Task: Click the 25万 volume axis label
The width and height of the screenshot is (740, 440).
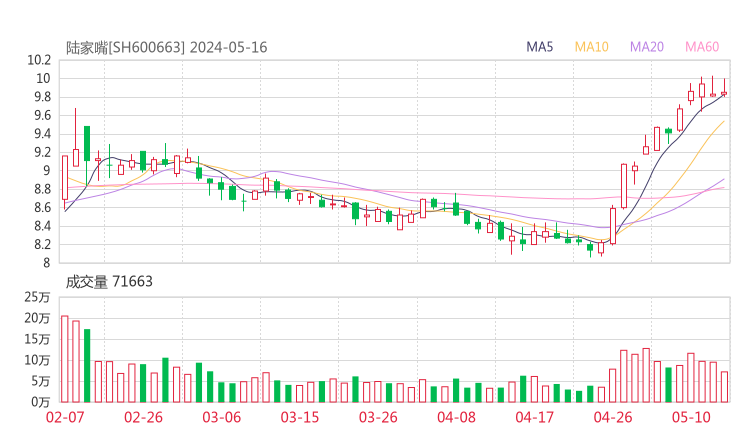Action: click(38, 297)
